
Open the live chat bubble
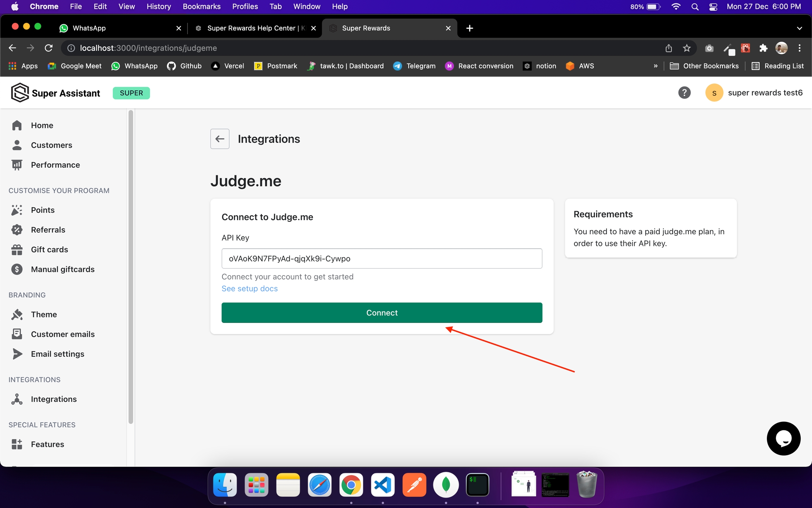tap(783, 439)
